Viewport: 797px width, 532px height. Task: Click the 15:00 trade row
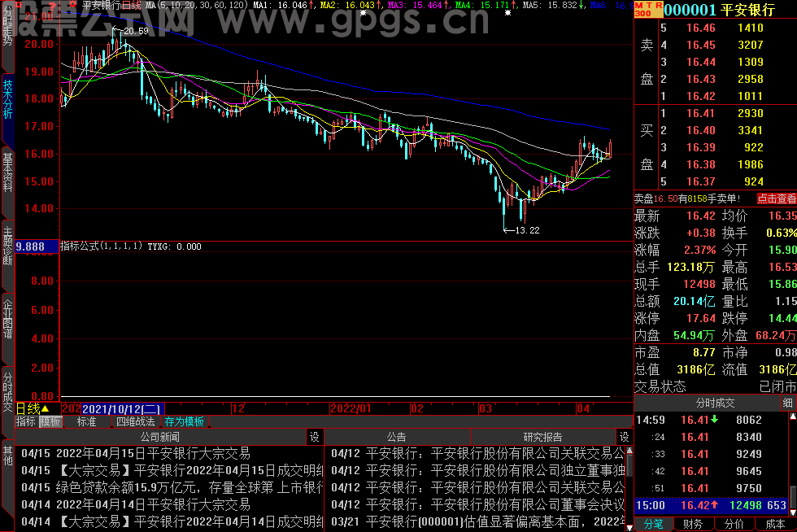pyautogui.click(x=712, y=505)
